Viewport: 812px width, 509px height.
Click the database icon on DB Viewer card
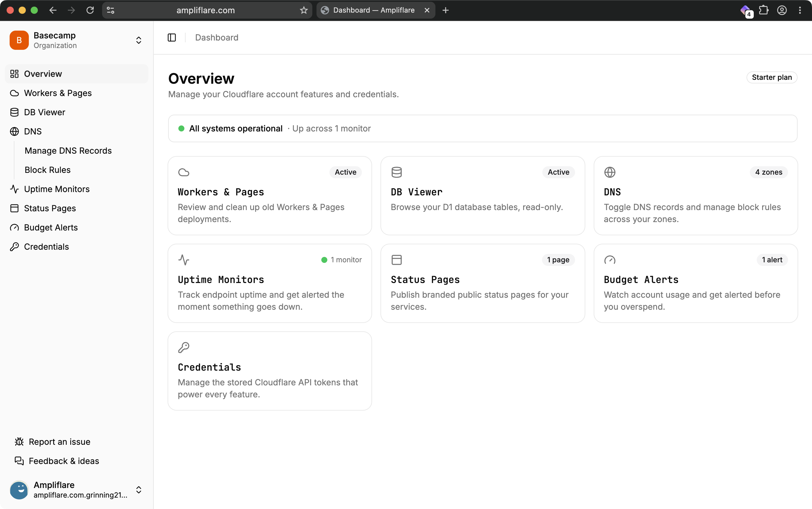point(396,172)
